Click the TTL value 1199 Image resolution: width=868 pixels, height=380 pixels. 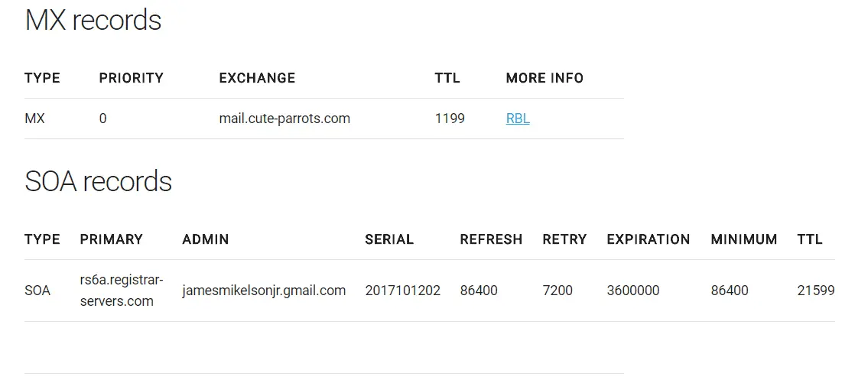pyautogui.click(x=450, y=119)
